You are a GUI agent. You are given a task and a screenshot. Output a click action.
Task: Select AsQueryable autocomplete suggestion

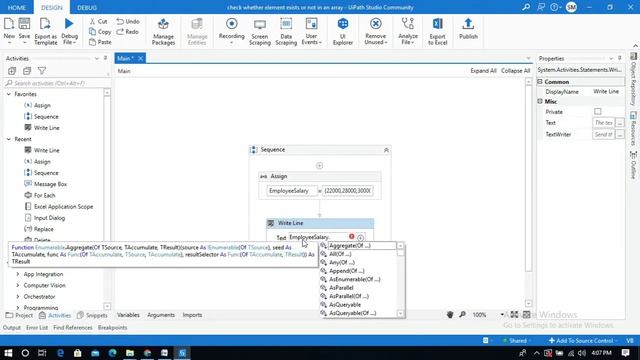pos(345,304)
